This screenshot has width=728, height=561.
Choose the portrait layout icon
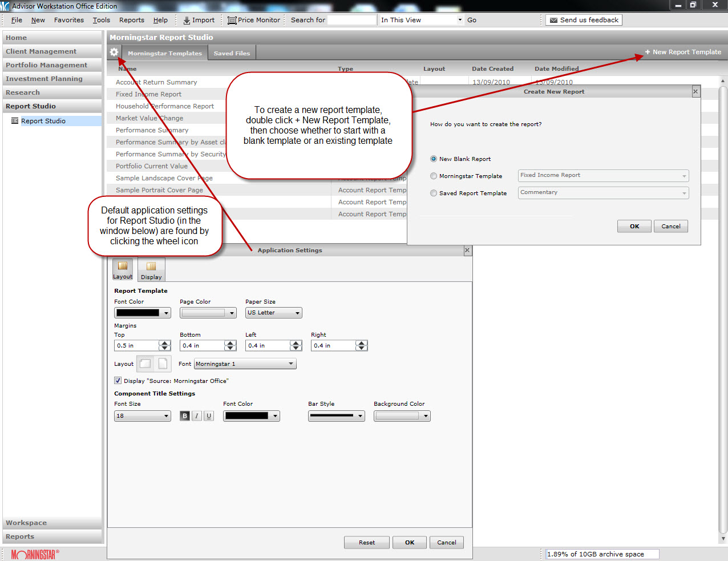tap(163, 364)
